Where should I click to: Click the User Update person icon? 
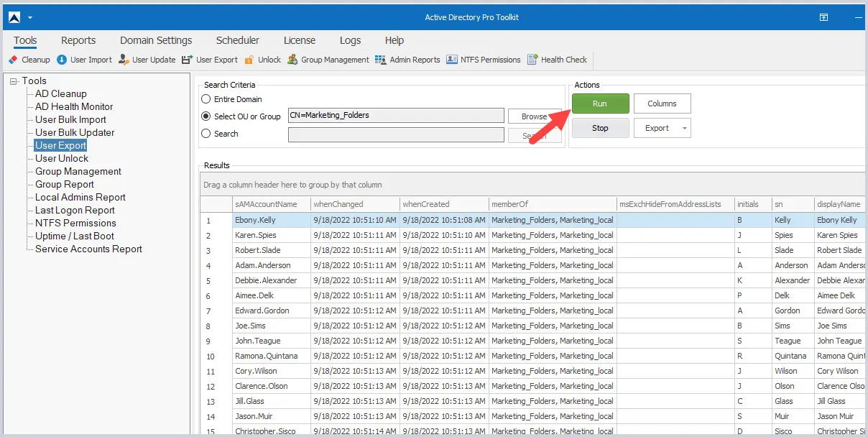pyautogui.click(x=124, y=60)
